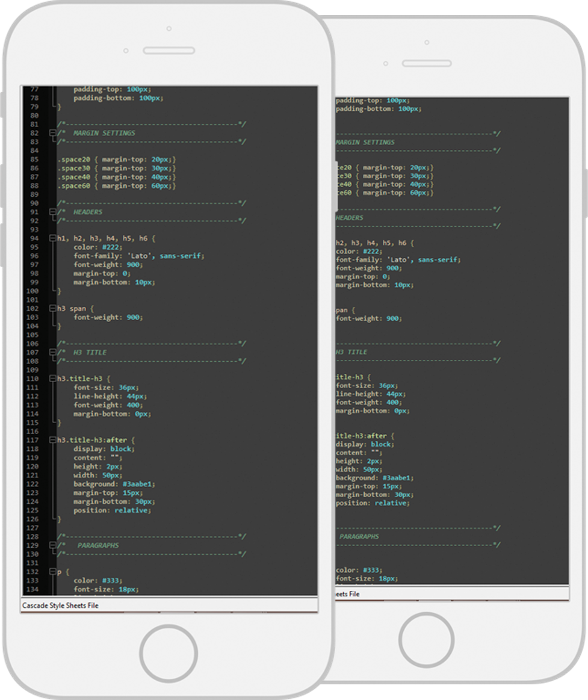Screen dimensions: 588x700
Task: Click 'color: #222;' line on the left phone
Action: tap(97, 247)
